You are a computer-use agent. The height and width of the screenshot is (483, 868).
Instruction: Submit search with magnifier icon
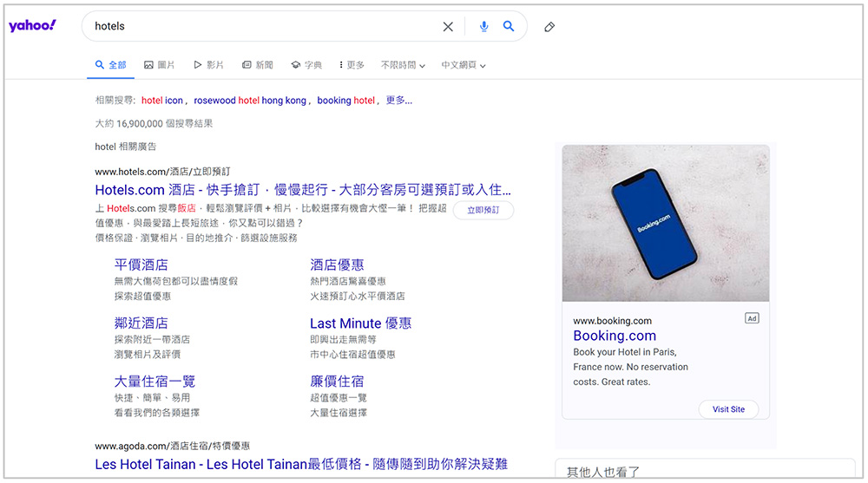coord(508,26)
